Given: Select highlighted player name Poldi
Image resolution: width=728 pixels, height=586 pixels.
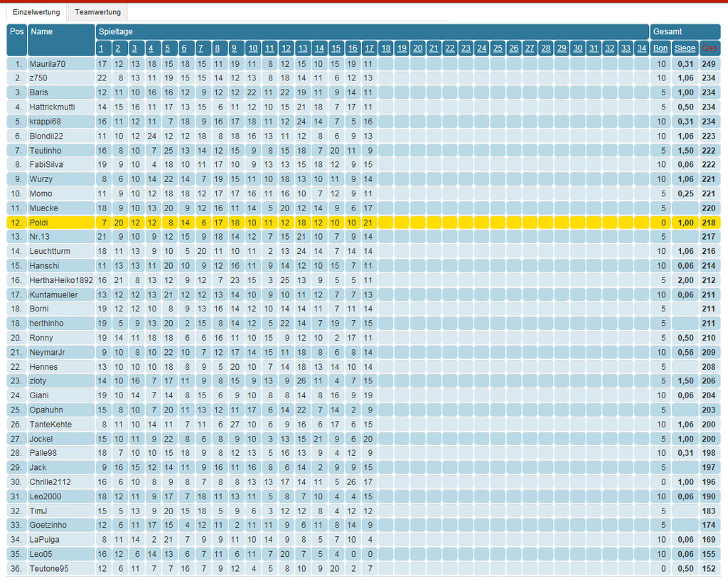Looking at the screenshot, I should (38, 223).
